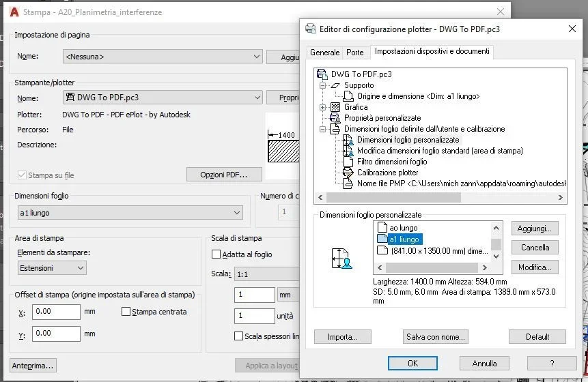Screen dimensions: 588x382
Task: Open the Stampante/plotter Nome dropdown
Action: point(163,98)
